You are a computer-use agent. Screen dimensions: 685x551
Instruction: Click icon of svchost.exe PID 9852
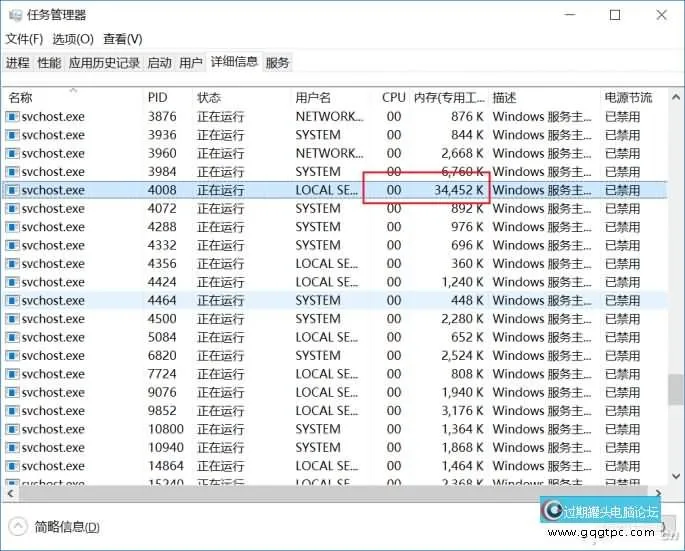[12, 411]
